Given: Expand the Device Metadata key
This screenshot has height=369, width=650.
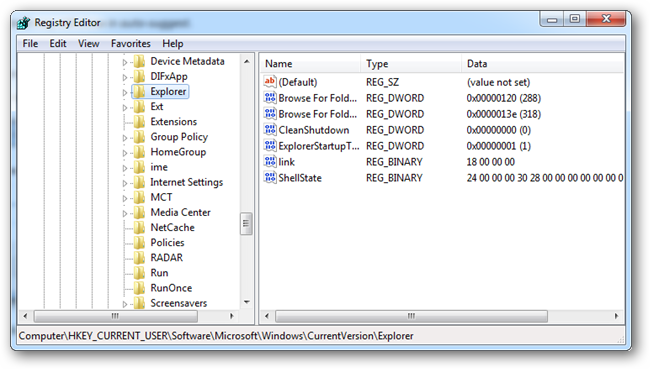Looking at the screenshot, I should coord(125,62).
